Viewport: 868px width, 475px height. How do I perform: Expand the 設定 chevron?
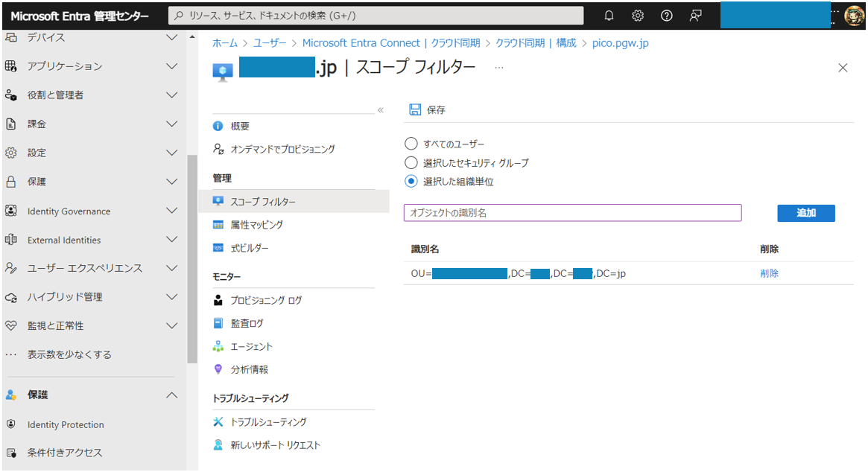point(172,153)
